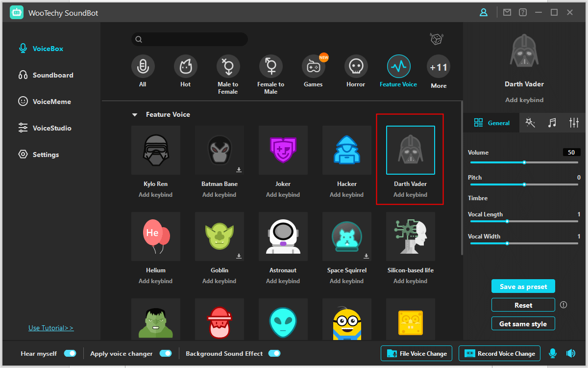Click the Volume value field showing 50
Image resolution: width=588 pixels, height=368 pixels.
click(571, 153)
